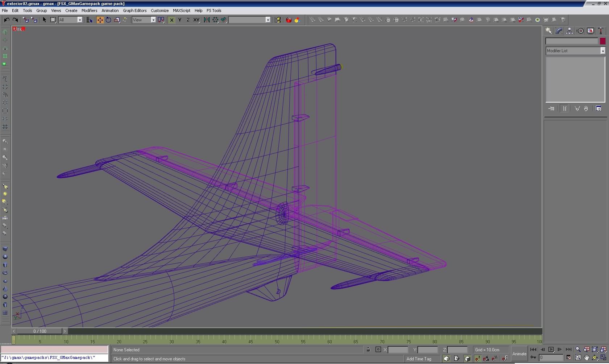Select the Rotate tool in toolbar
Viewport: 609px width, 364px height.
coord(108,20)
